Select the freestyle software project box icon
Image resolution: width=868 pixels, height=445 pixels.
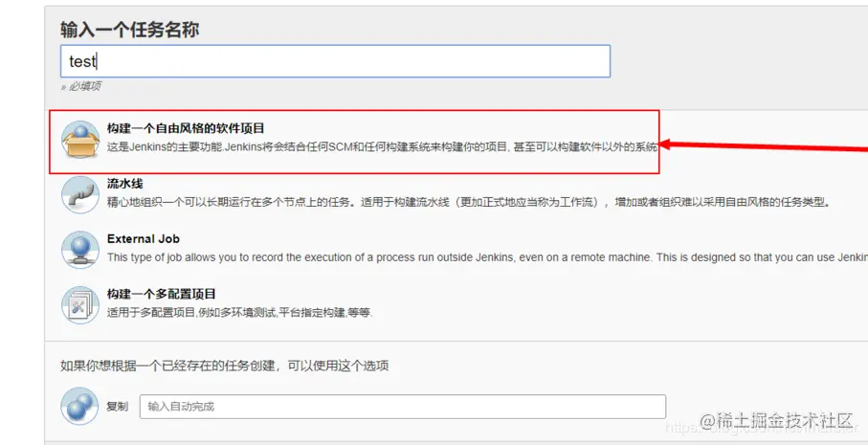(80, 140)
